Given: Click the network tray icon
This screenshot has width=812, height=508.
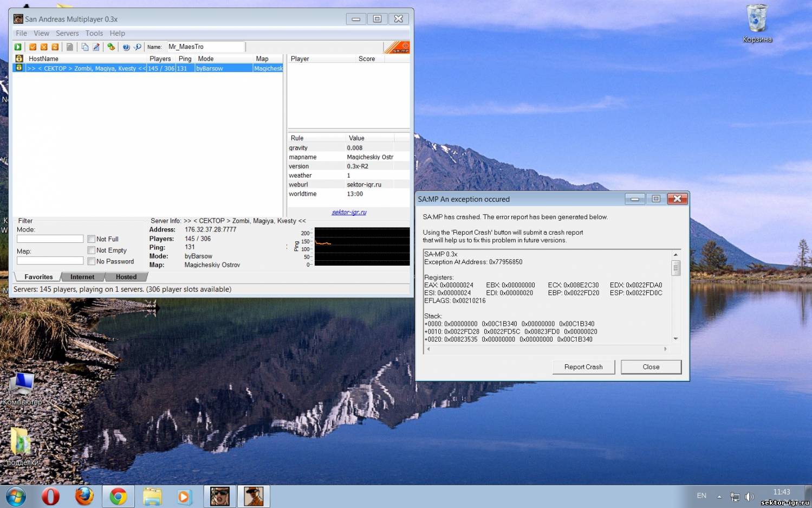Looking at the screenshot, I should (735, 496).
